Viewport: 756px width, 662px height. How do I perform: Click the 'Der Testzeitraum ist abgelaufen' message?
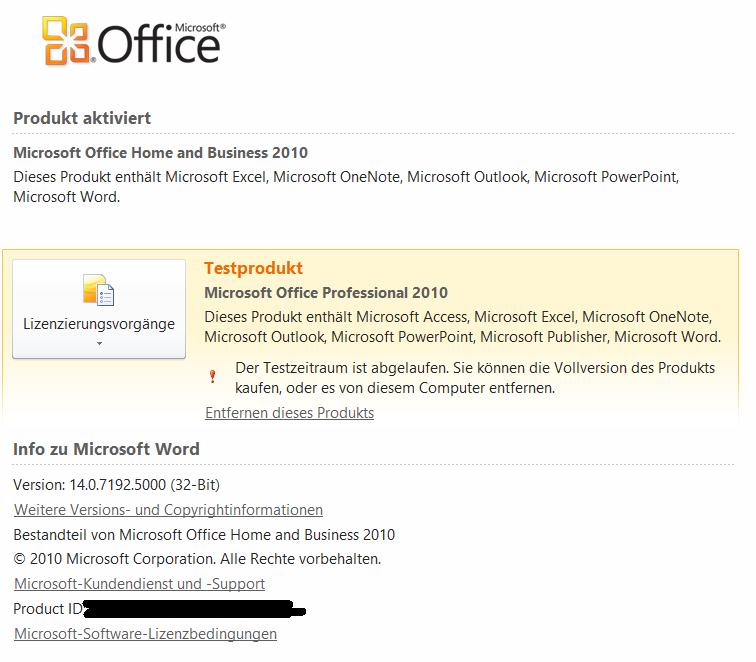pos(475,378)
